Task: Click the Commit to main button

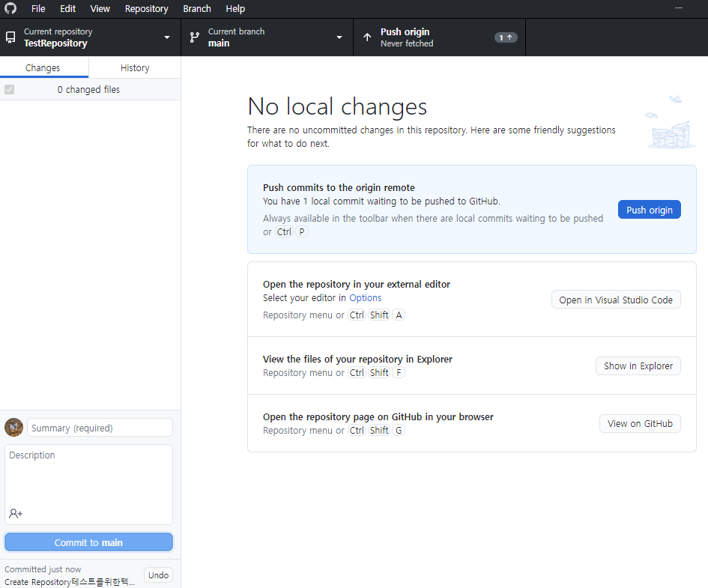Action: coord(88,542)
